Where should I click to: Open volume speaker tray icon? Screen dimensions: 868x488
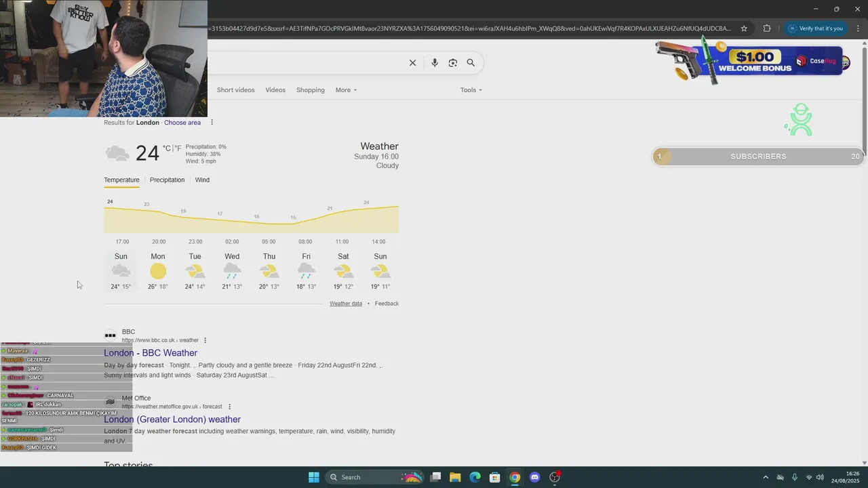coord(821,477)
